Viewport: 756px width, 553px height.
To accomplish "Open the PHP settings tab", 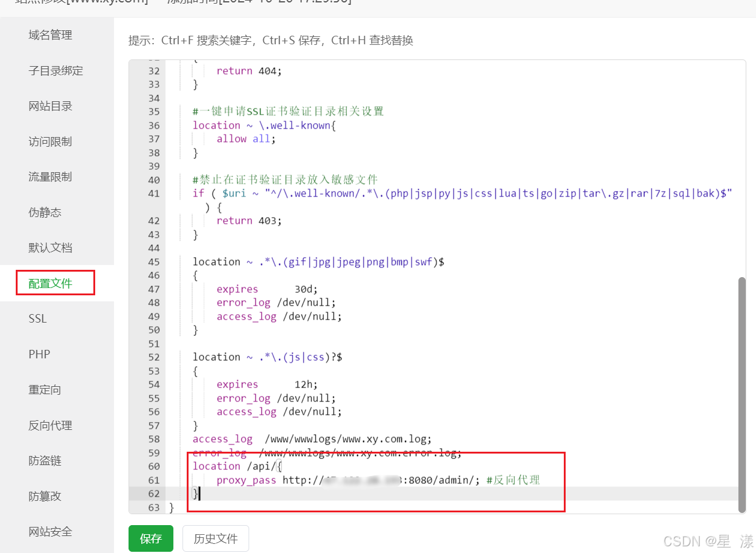I will (x=39, y=354).
